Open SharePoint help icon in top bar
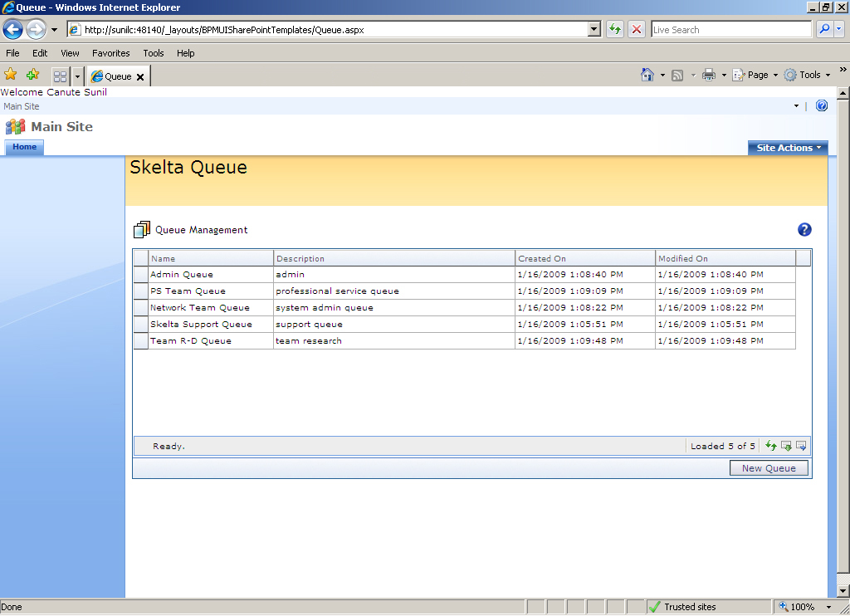 click(822, 105)
